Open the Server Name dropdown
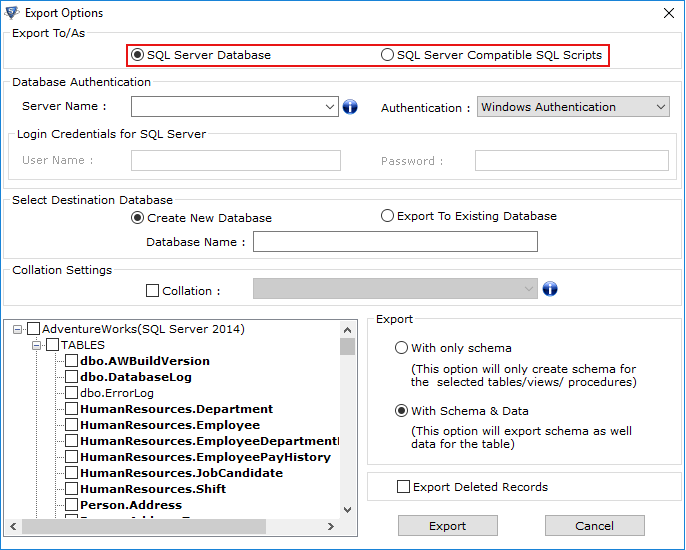 coord(330,107)
